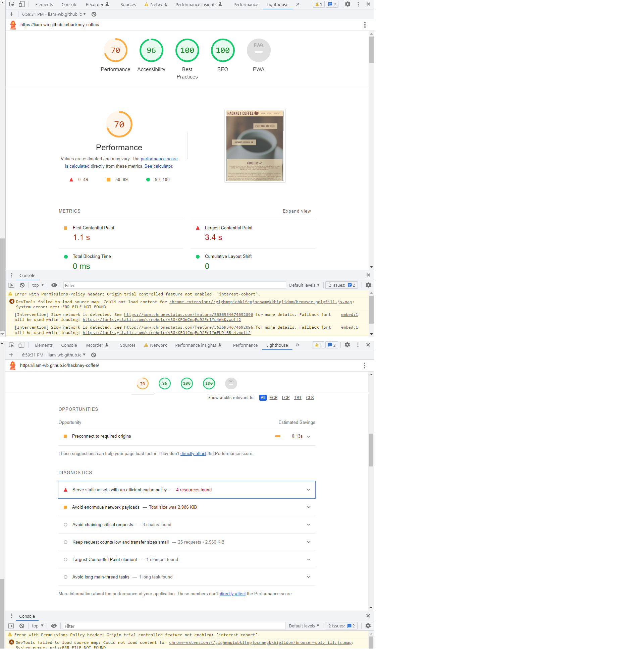
Task: Open the See calculator link
Action: 159,166
